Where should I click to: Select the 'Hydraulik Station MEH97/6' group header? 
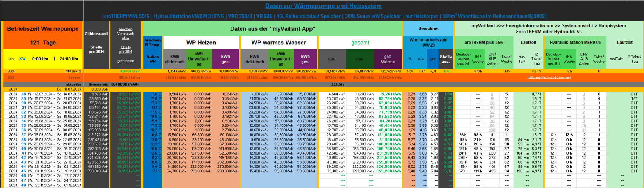575,43
